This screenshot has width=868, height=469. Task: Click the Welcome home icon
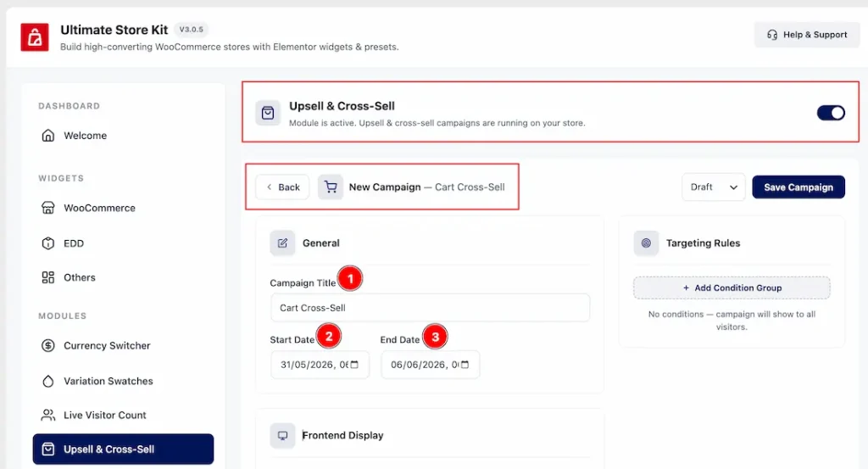point(48,136)
